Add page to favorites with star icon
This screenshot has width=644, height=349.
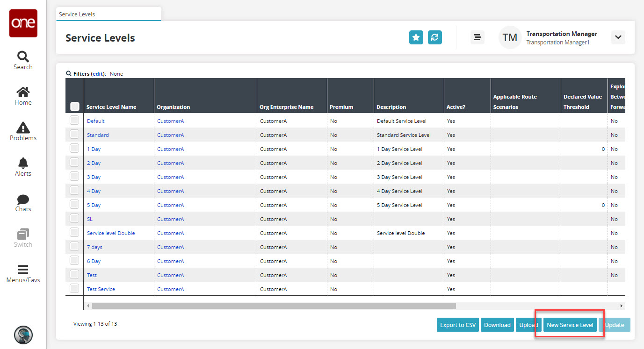pos(416,37)
